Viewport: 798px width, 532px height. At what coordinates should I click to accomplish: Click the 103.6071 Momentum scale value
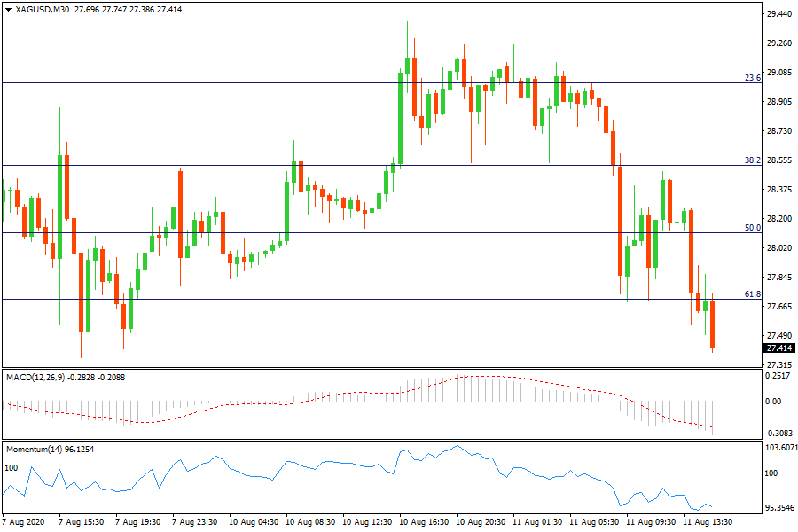tap(778, 449)
